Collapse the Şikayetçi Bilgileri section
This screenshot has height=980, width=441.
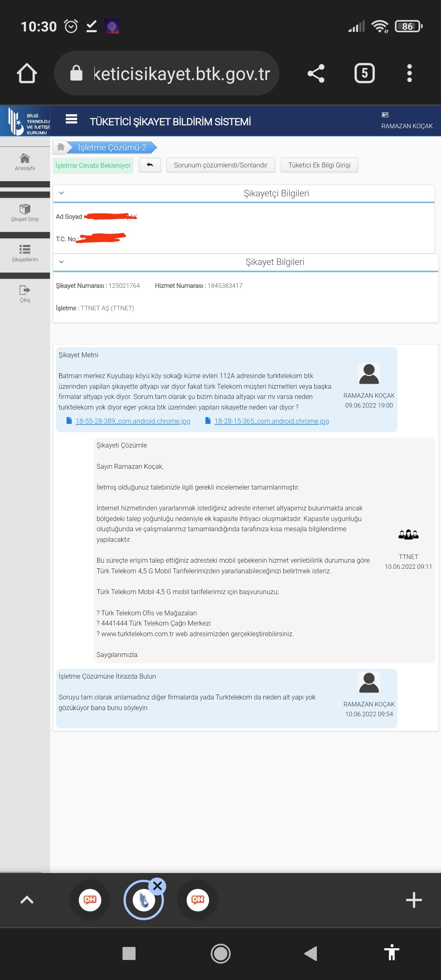pyautogui.click(x=62, y=193)
